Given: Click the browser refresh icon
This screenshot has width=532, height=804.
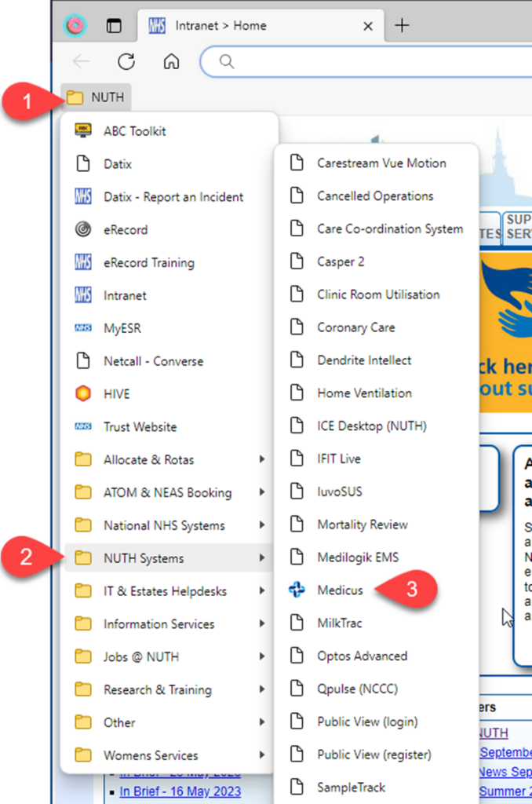Looking at the screenshot, I should tap(126, 61).
